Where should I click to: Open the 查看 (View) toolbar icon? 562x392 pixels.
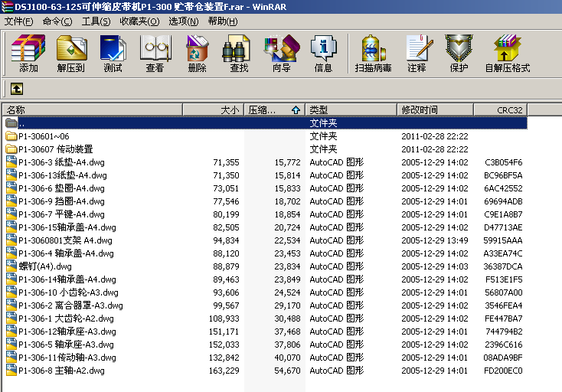[155, 53]
